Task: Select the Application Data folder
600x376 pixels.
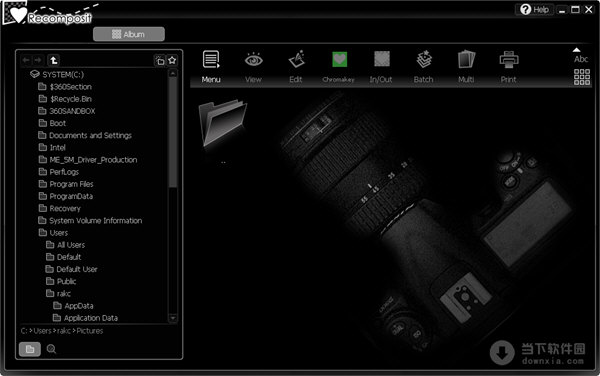Action: 85,318
